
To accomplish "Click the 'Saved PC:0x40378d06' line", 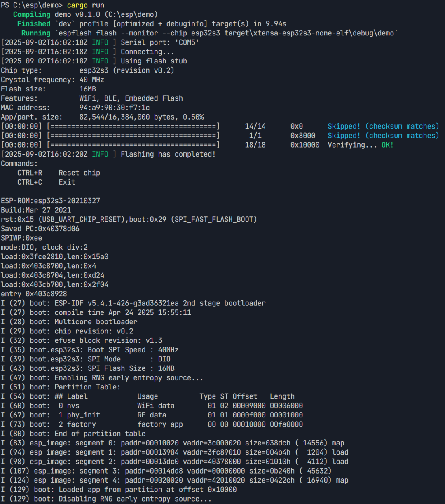I will pos(40,229).
